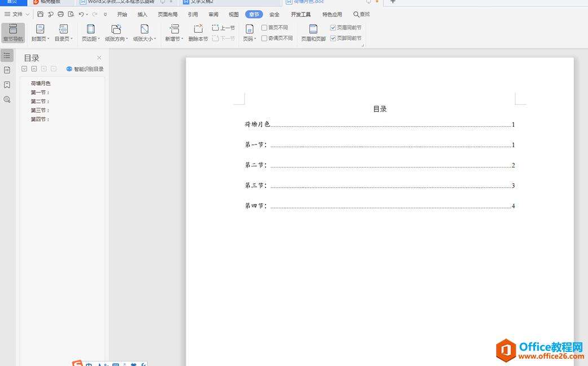Close the 目录 navigation panel

99,58
